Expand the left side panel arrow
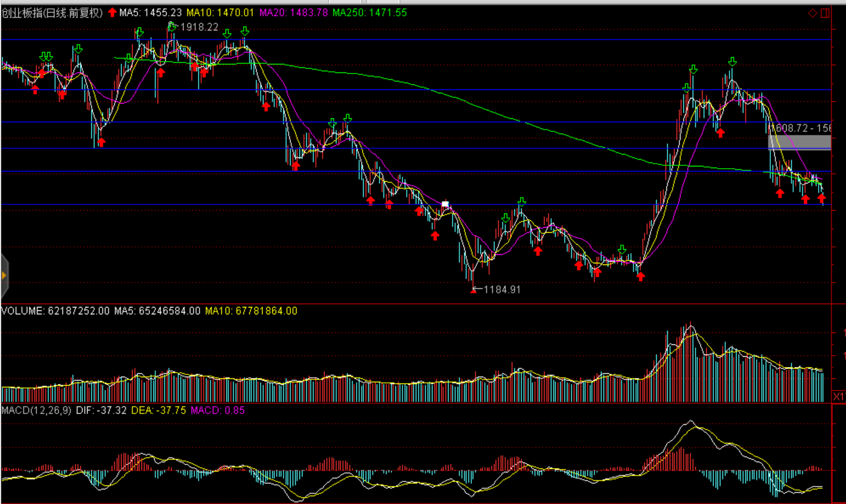 tap(4, 276)
